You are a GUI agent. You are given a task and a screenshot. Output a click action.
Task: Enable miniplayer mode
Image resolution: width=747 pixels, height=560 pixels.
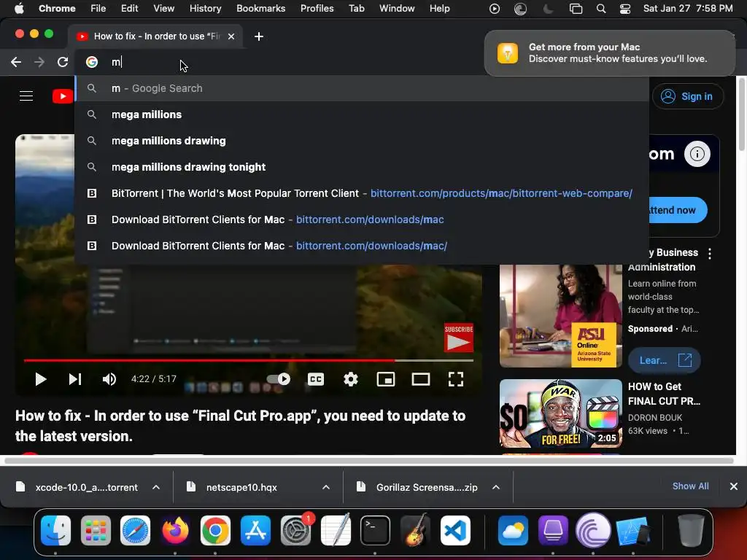pos(385,379)
